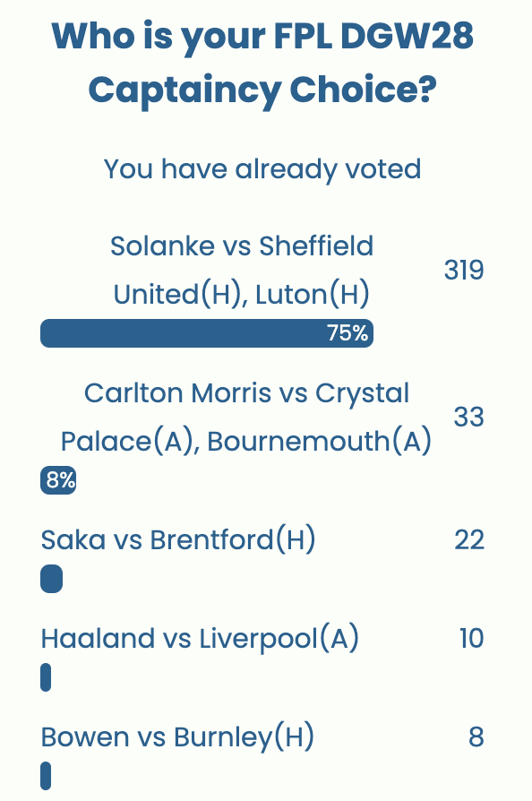Click the 75% progress bar
This screenshot has width=532, height=801.
point(206,332)
